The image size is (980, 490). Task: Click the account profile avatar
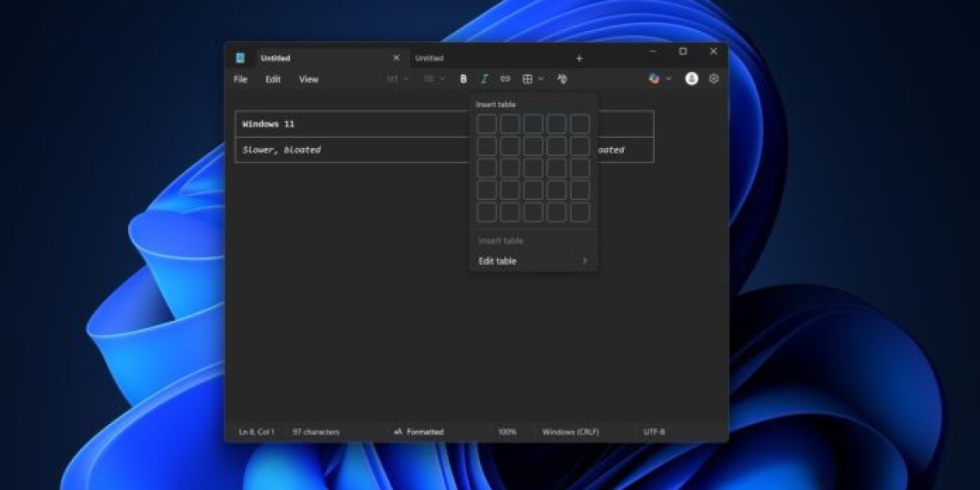[692, 79]
